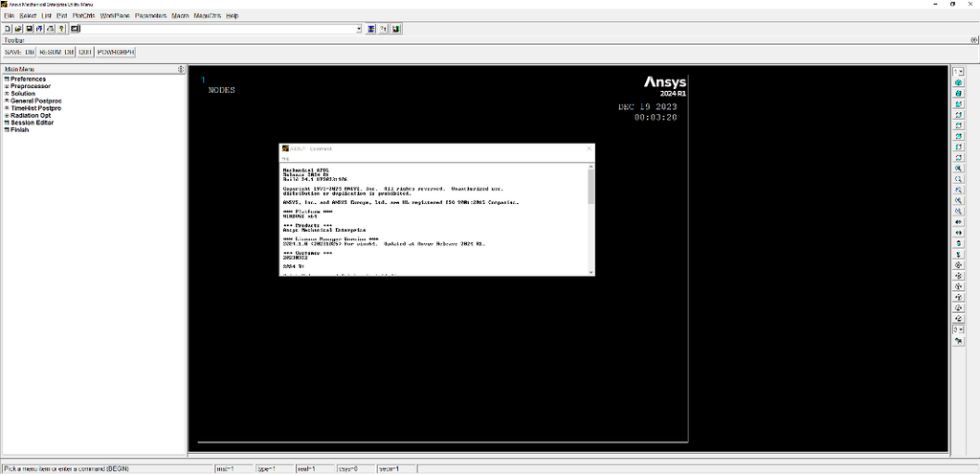Open the Plot menu
Viewport: 980px width, 474px height.
[x=62, y=15]
